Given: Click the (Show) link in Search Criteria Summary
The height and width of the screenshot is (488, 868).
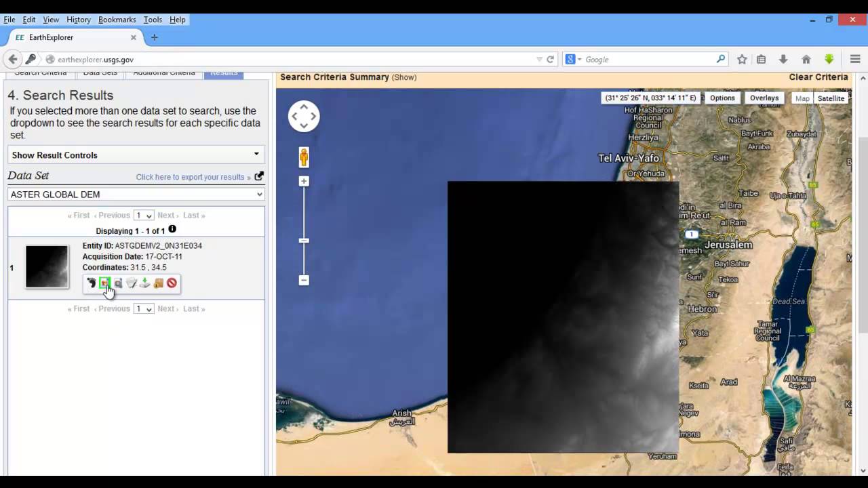Looking at the screenshot, I should 404,77.
